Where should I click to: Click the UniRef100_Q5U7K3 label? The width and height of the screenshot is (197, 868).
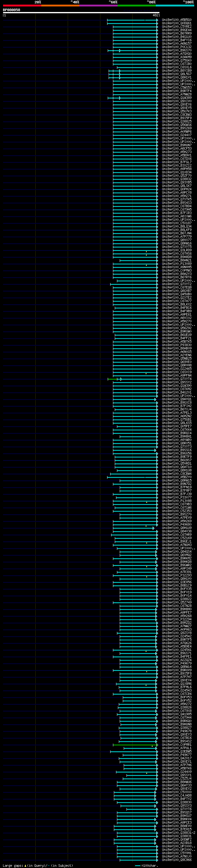click(x=176, y=111)
